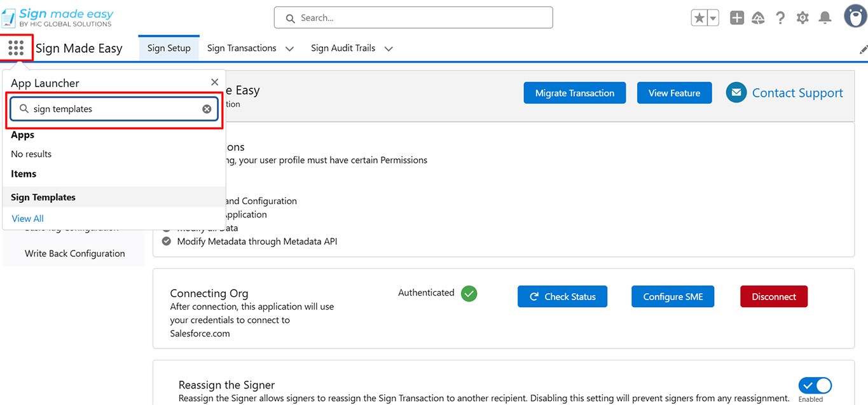
Task: Open the App Launcher waffle icon
Action: pos(16,48)
